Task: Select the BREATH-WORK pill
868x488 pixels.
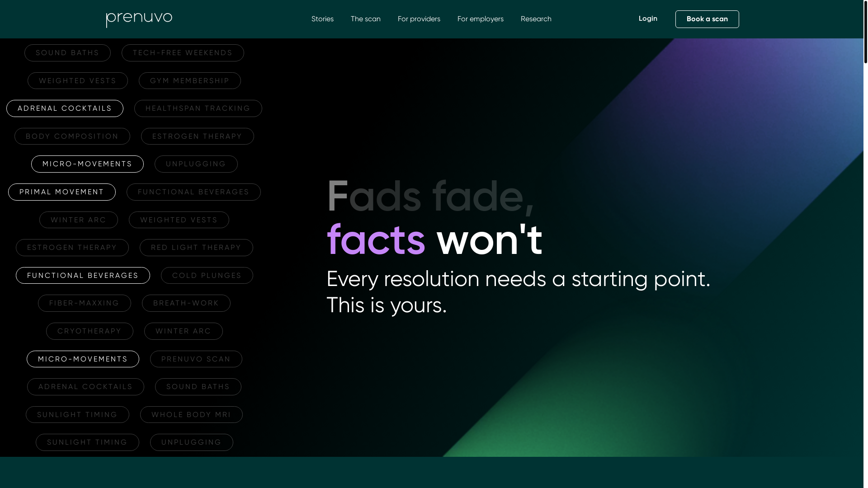Action: [x=186, y=303]
